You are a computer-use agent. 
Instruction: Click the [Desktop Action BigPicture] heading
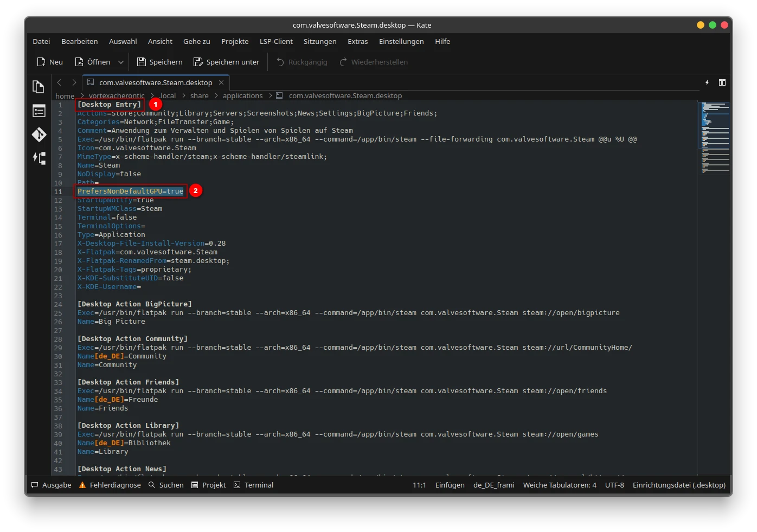[x=134, y=304]
